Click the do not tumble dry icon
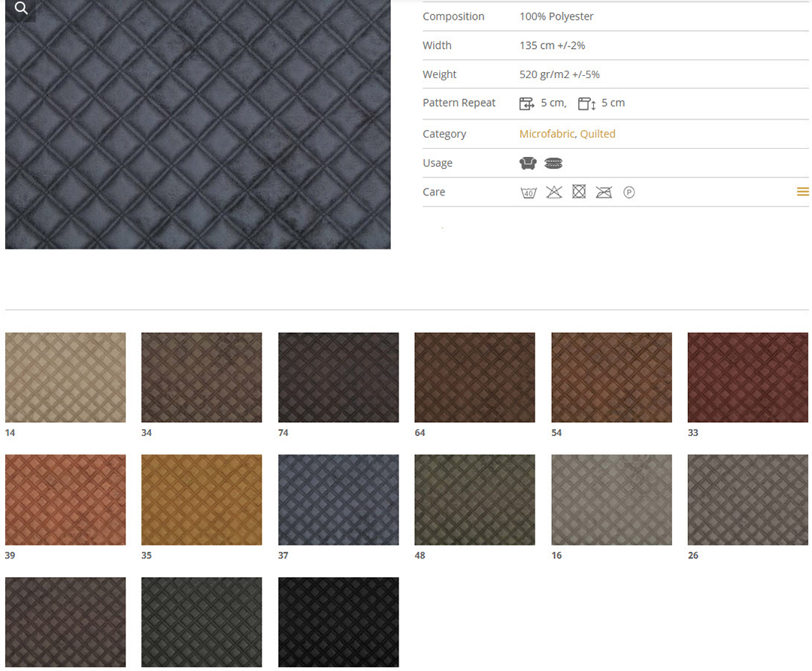 click(x=579, y=192)
